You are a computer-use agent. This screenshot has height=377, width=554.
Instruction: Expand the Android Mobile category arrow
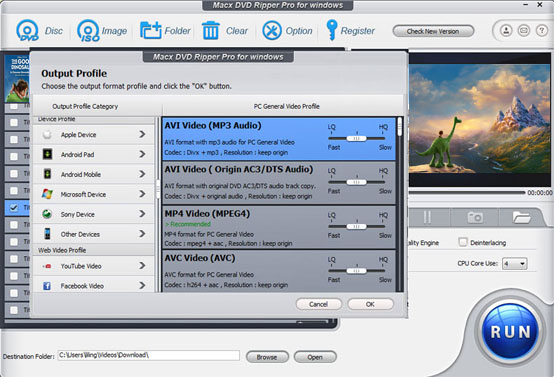point(142,174)
